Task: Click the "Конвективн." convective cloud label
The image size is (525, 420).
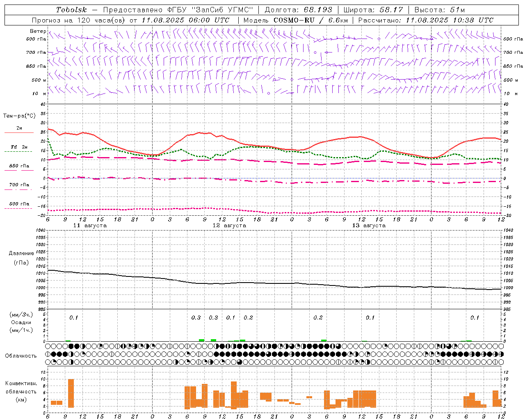Action: (21, 383)
